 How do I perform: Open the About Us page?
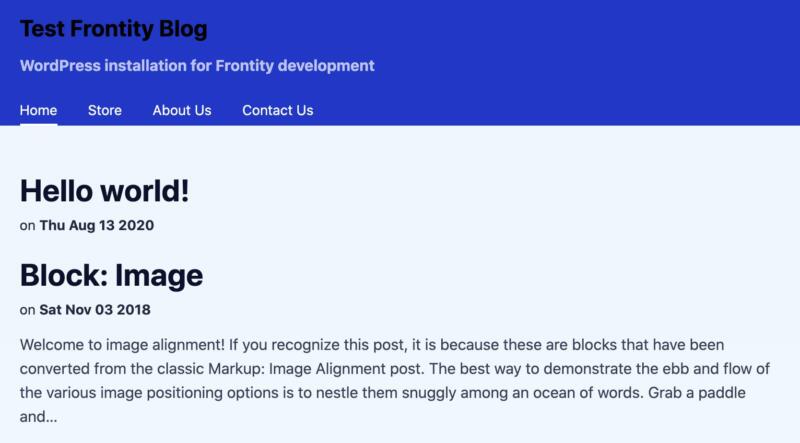[182, 110]
